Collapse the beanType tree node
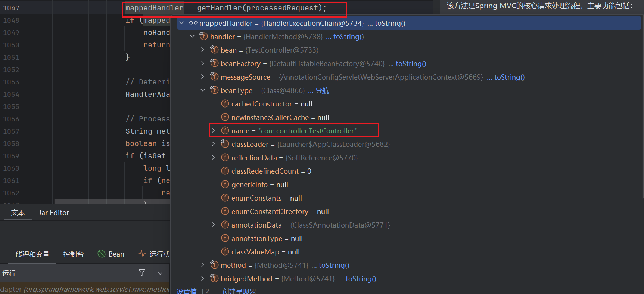The width and height of the screenshot is (644, 294). click(x=203, y=90)
